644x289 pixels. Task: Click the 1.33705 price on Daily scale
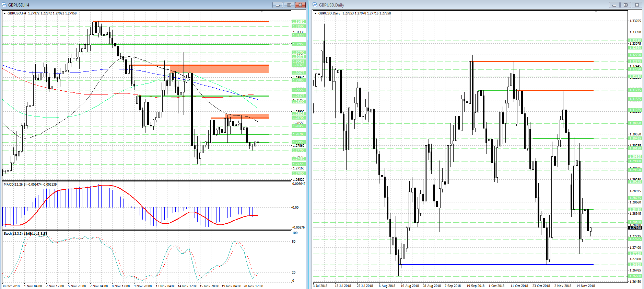coord(635,21)
